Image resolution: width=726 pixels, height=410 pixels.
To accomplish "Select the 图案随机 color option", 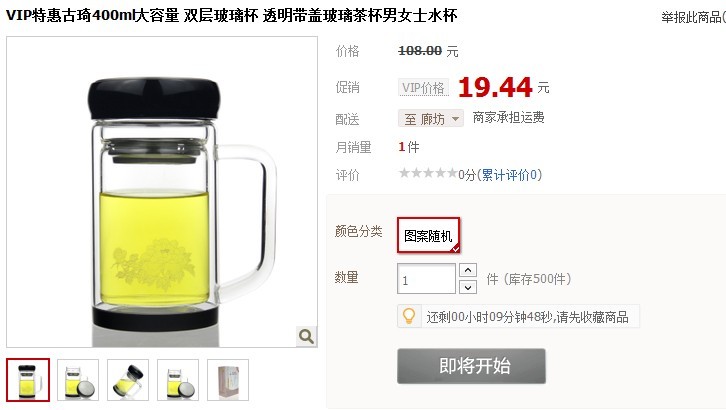I will pyautogui.click(x=428, y=235).
